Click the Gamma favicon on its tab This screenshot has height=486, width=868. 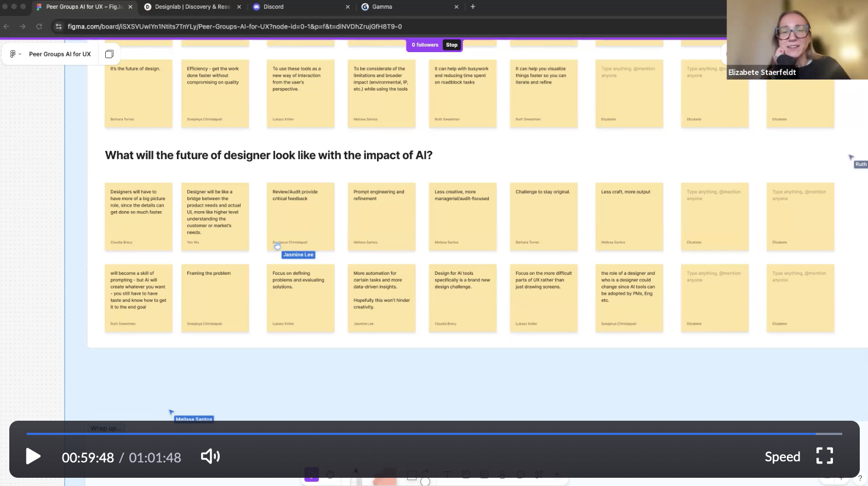[x=365, y=7]
